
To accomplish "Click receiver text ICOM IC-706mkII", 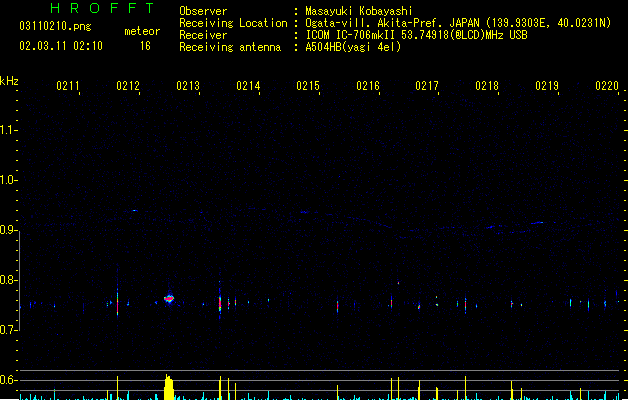I will tap(352, 35).
